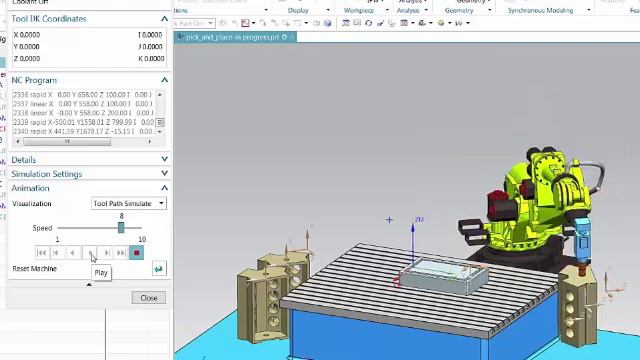Step to previous operation in animation
The width and height of the screenshot is (640, 360).
coord(56,253)
